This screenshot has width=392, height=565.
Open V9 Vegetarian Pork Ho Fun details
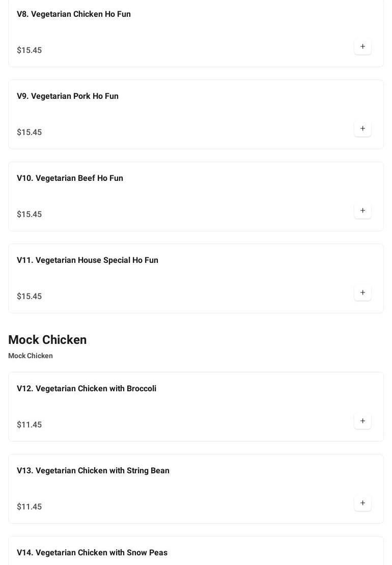[68, 96]
